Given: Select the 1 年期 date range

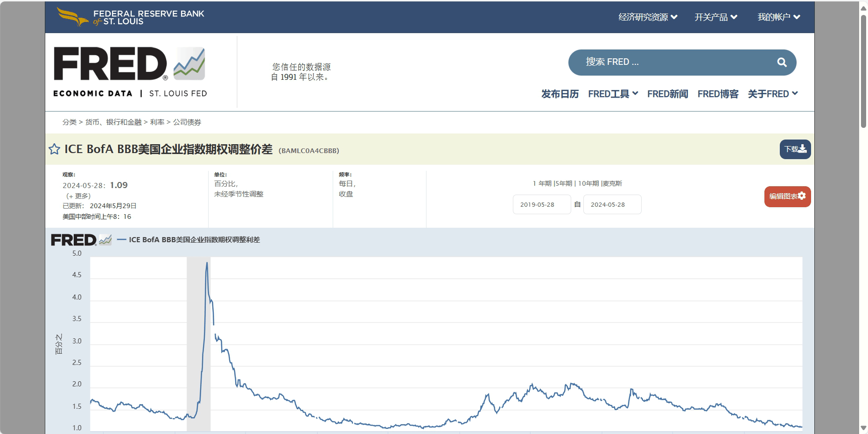Looking at the screenshot, I should pos(542,183).
